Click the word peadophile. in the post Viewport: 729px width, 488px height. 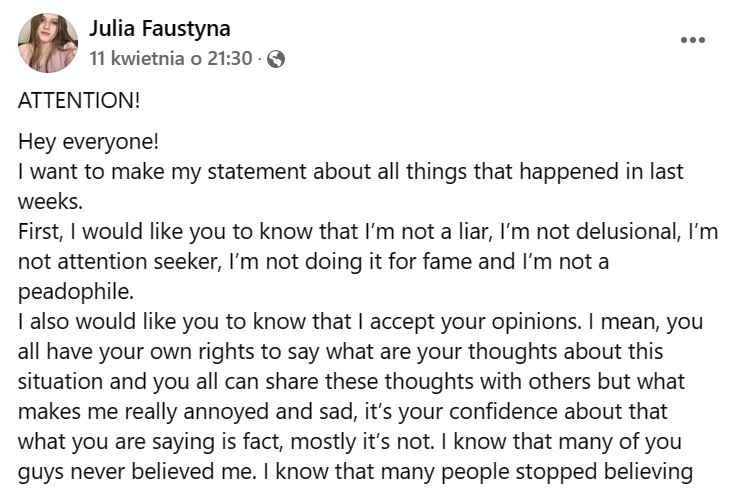76,292
